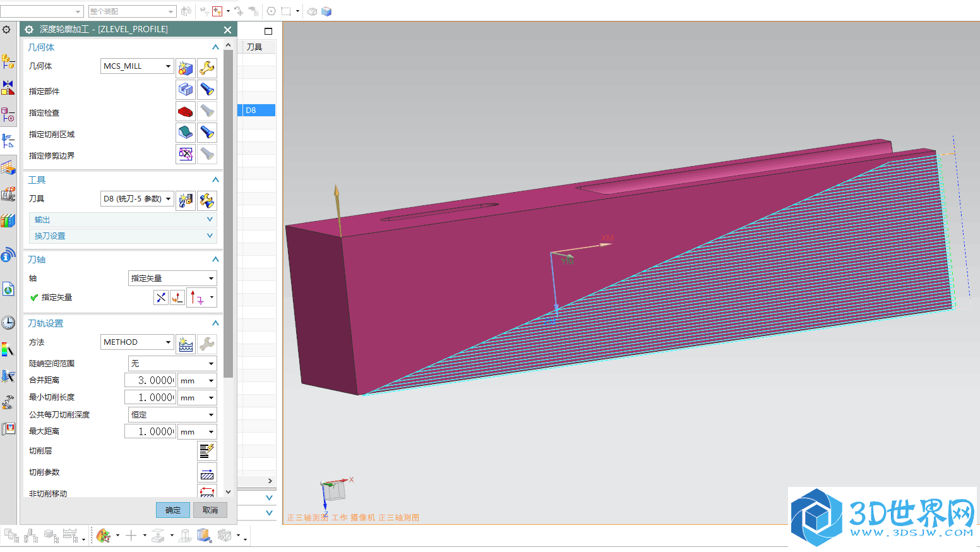Click the merge distance (合并距离) value field
The width and height of the screenshot is (980, 552).
[150, 381]
